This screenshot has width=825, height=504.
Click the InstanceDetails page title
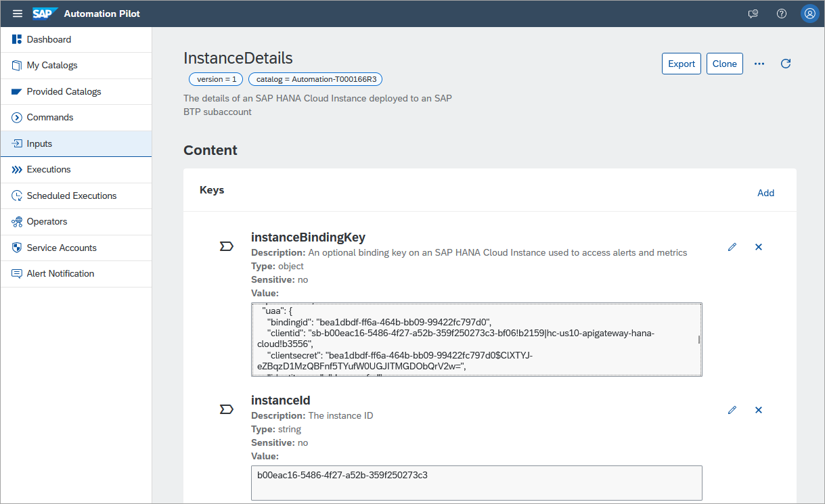(238, 58)
